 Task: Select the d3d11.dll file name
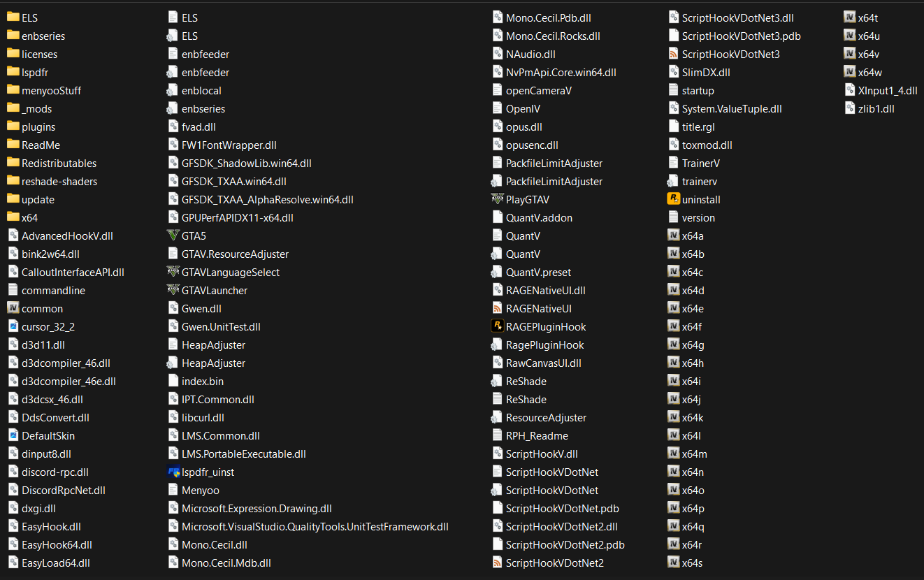coord(43,345)
